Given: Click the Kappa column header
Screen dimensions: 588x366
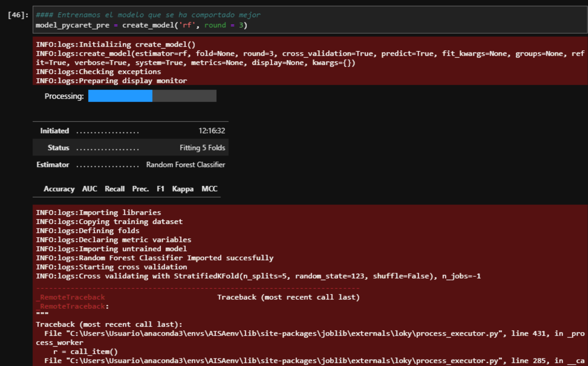Looking at the screenshot, I should pyautogui.click(x=183, y=189).
